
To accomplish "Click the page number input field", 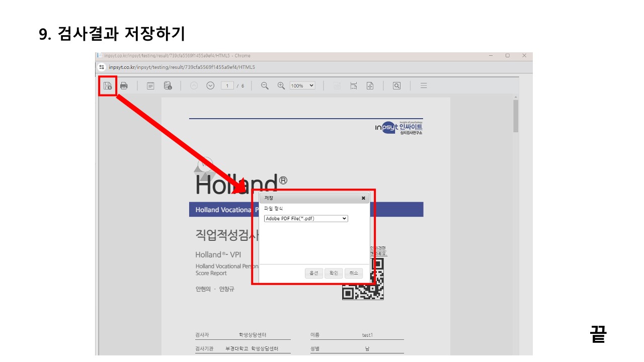I will [227, 85].
